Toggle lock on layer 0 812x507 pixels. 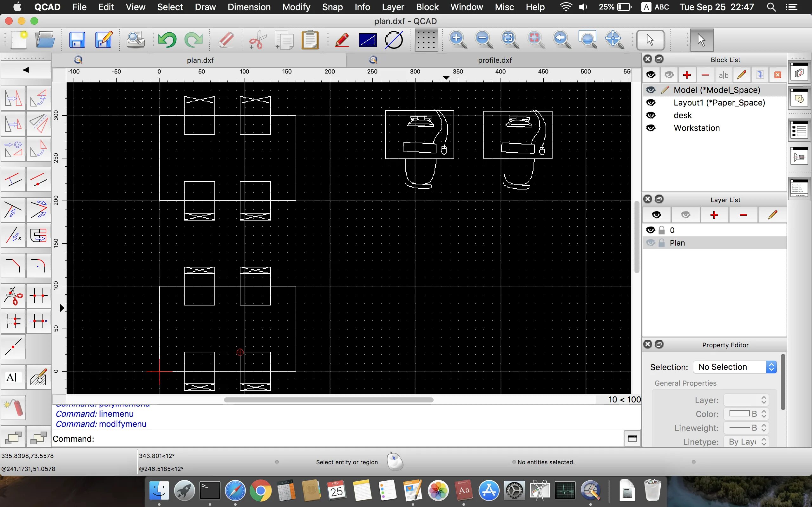(662, 230)
